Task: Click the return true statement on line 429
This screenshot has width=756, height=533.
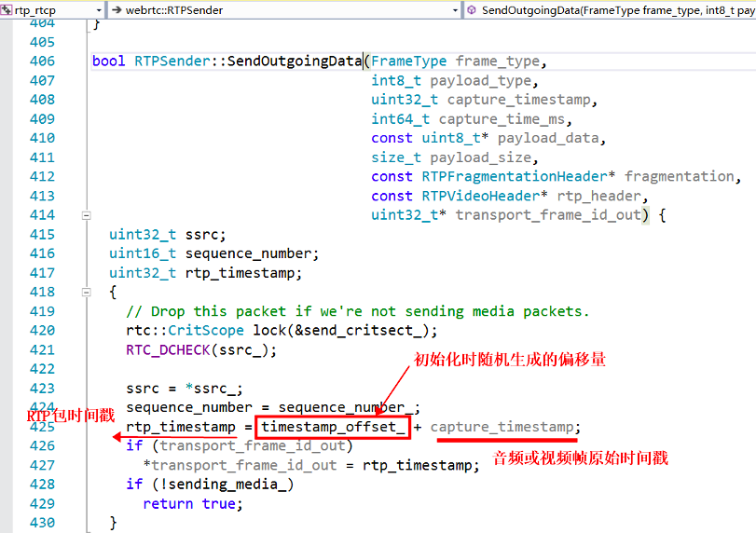Action: [x=192, y=503]
